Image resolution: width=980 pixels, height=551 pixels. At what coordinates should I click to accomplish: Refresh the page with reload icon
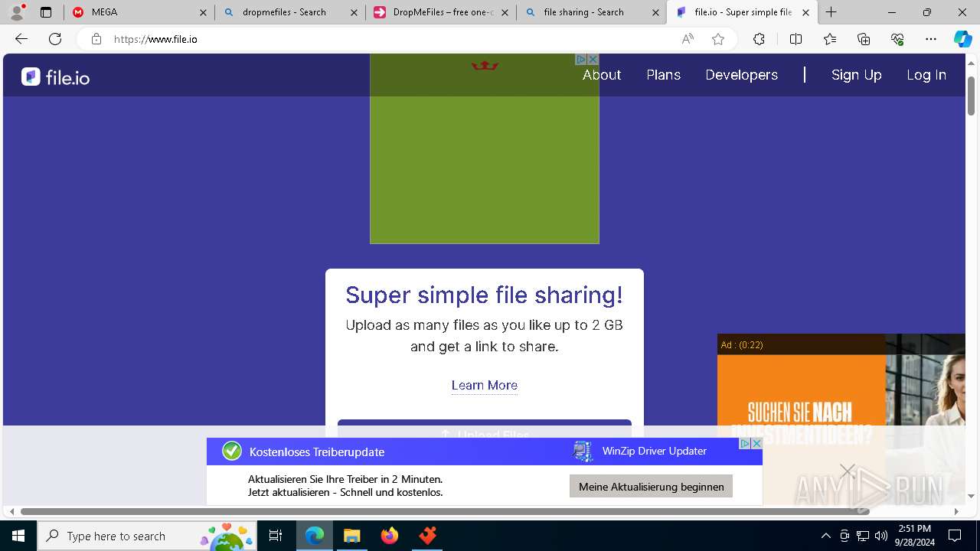(x=55, y=39)
